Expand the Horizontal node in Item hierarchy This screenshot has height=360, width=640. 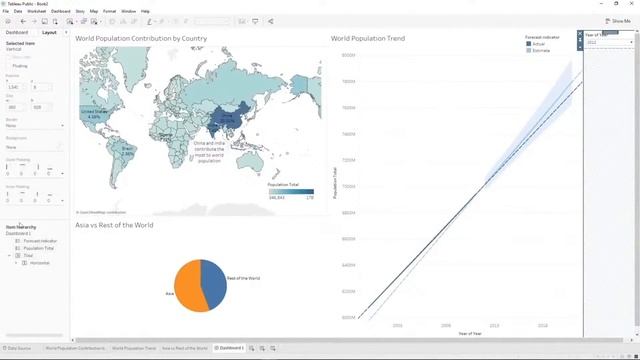click(16, 263)
